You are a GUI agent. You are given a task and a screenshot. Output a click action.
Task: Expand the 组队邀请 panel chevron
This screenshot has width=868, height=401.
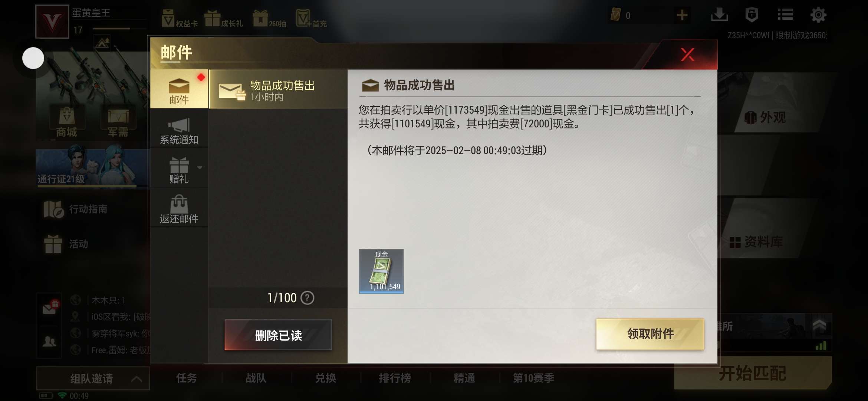coord(137,379)
